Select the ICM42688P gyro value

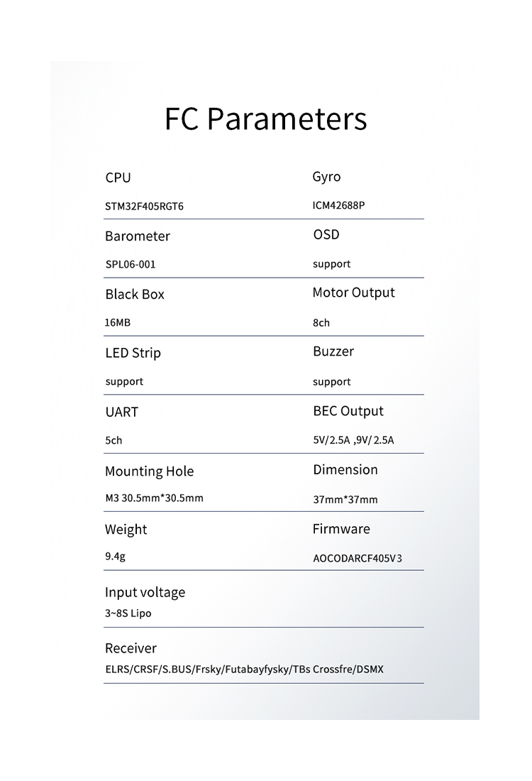(x=338, y=206)
